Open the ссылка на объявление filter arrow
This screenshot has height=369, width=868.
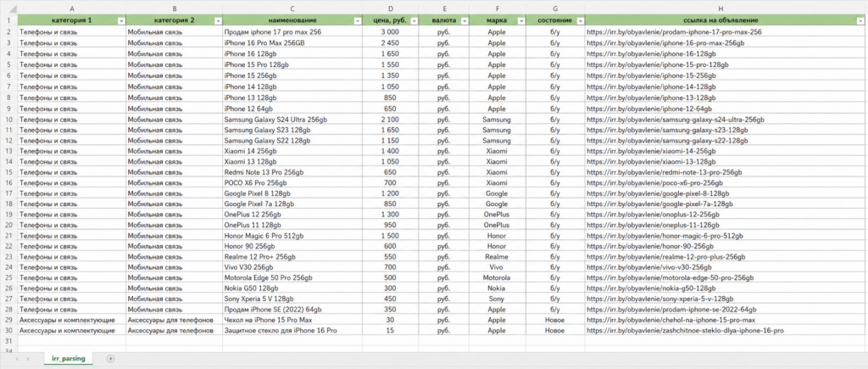860,20
